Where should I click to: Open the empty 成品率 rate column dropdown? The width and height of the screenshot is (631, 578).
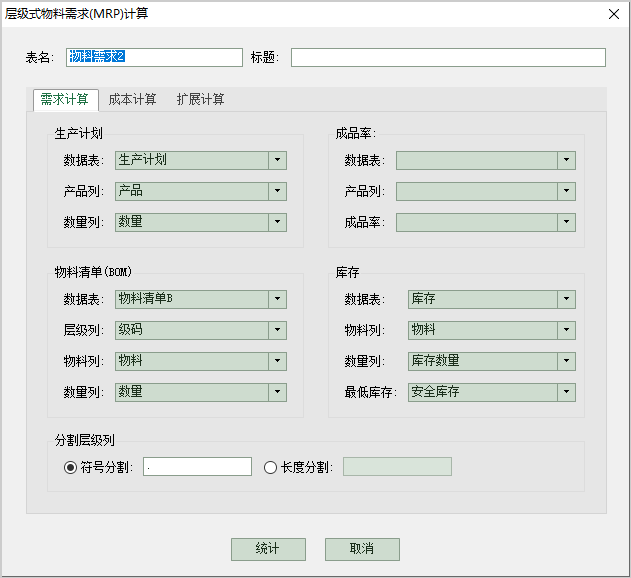coord(566,222)
